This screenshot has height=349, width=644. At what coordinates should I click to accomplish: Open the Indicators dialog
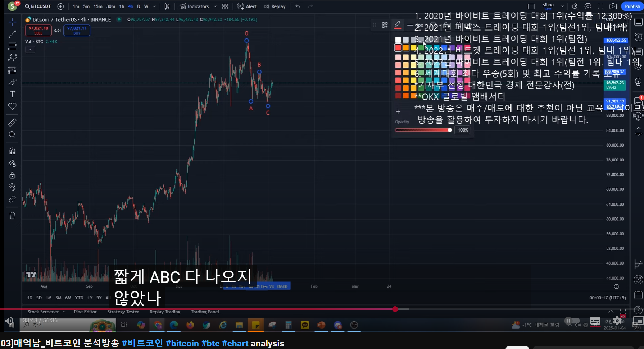point(194,6)
